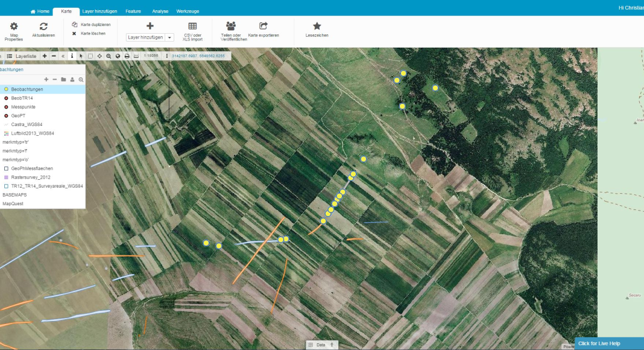The image size is (644, 350).
Task: Open Map Properties gear icon
Action: 14,26
